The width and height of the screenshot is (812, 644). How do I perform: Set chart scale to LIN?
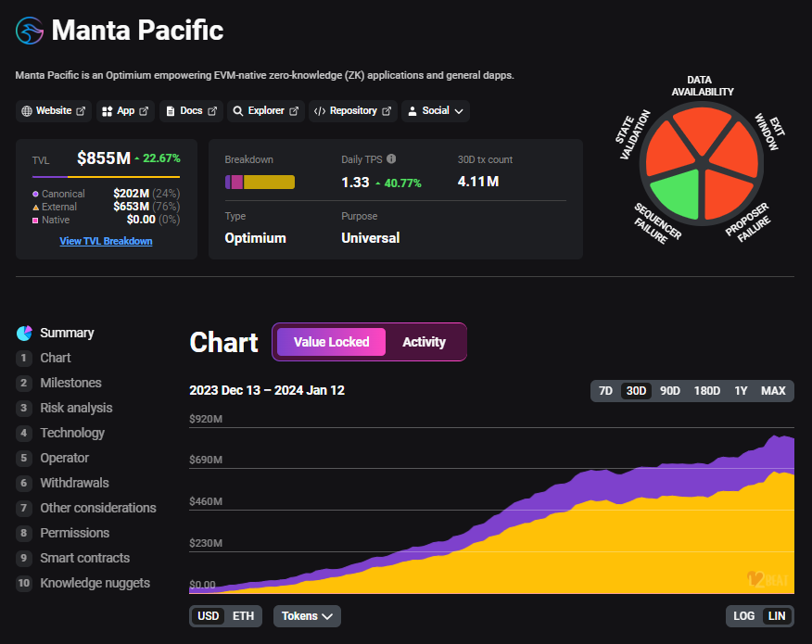(x=777, y=616)
